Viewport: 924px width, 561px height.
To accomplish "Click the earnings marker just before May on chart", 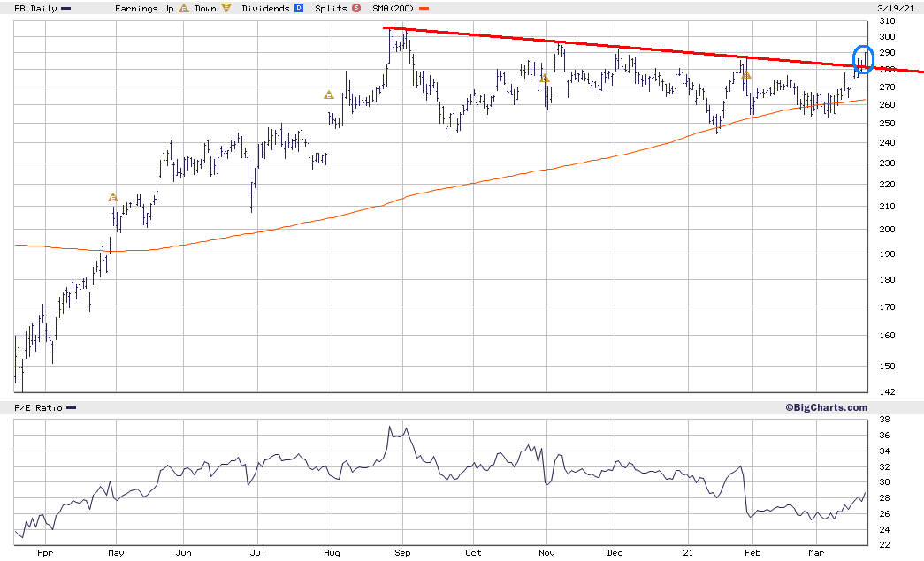I will tap(113, 198).
